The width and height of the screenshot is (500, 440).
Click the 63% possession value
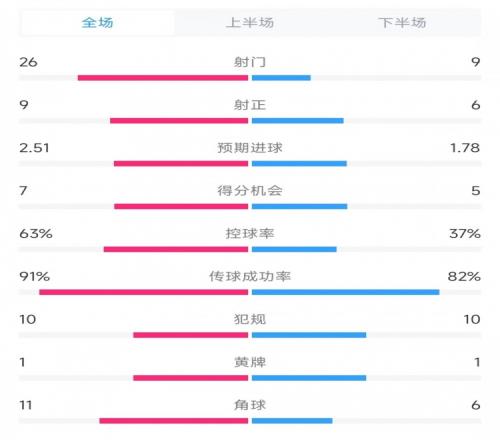(x=36, y=234)
